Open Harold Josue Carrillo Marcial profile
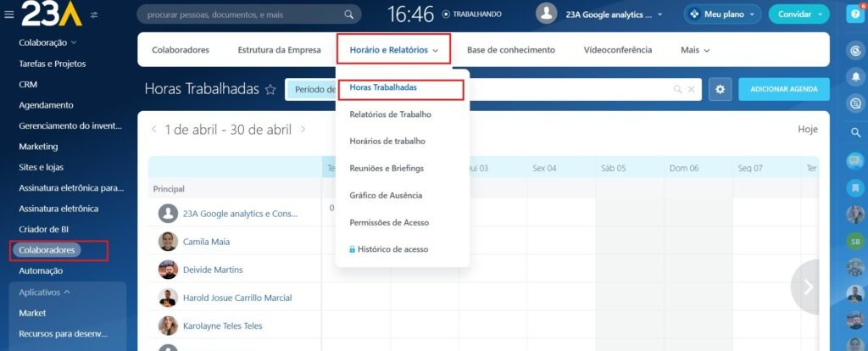 tap(237, 298)
